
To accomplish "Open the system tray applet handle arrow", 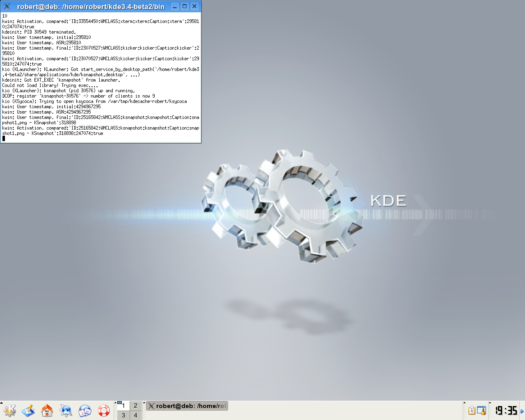I will pos(464,403).
